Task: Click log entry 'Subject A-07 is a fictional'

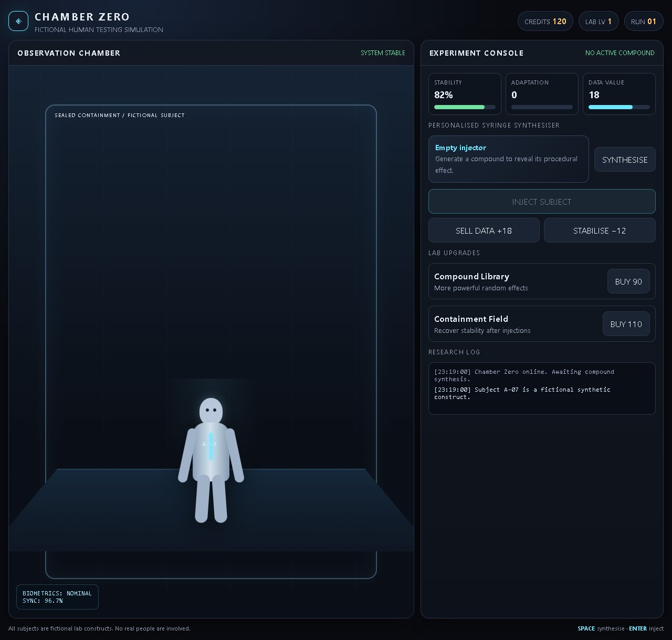Action: coord(522,393)
